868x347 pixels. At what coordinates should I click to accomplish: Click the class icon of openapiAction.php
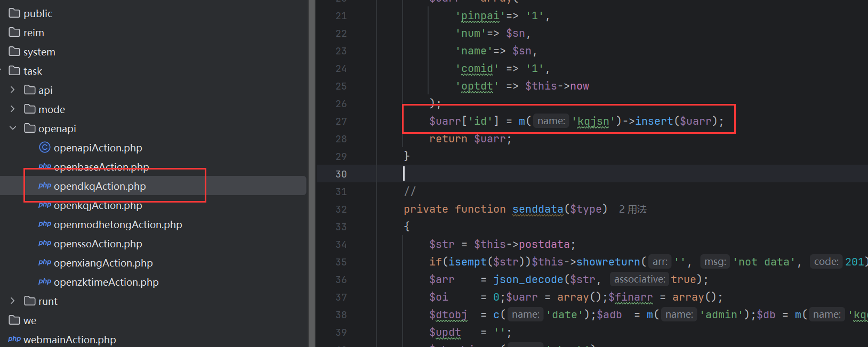click(x=45, y=147)
